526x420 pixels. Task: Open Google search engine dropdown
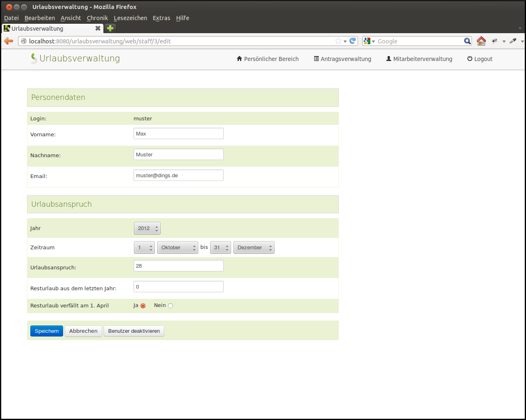(x=369, y=41)
